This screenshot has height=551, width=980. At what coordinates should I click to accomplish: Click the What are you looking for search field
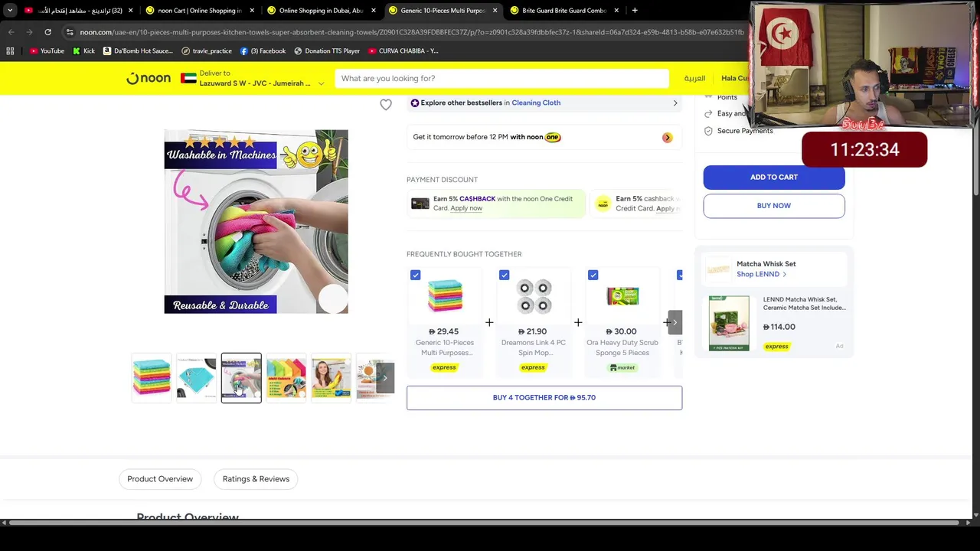coord(501,78)
